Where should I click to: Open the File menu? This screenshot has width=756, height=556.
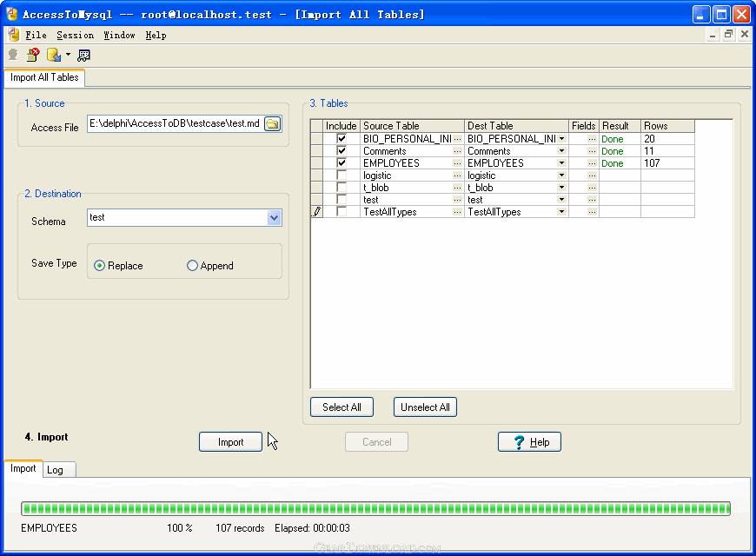36,36
